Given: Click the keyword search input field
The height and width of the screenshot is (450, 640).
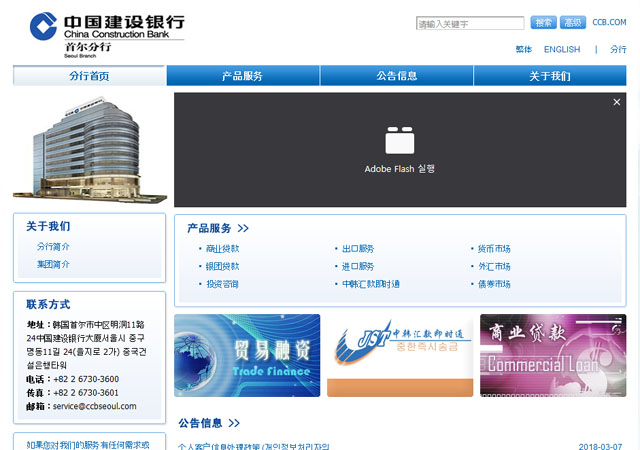Looking at the screenshot, I should [470, 23].
